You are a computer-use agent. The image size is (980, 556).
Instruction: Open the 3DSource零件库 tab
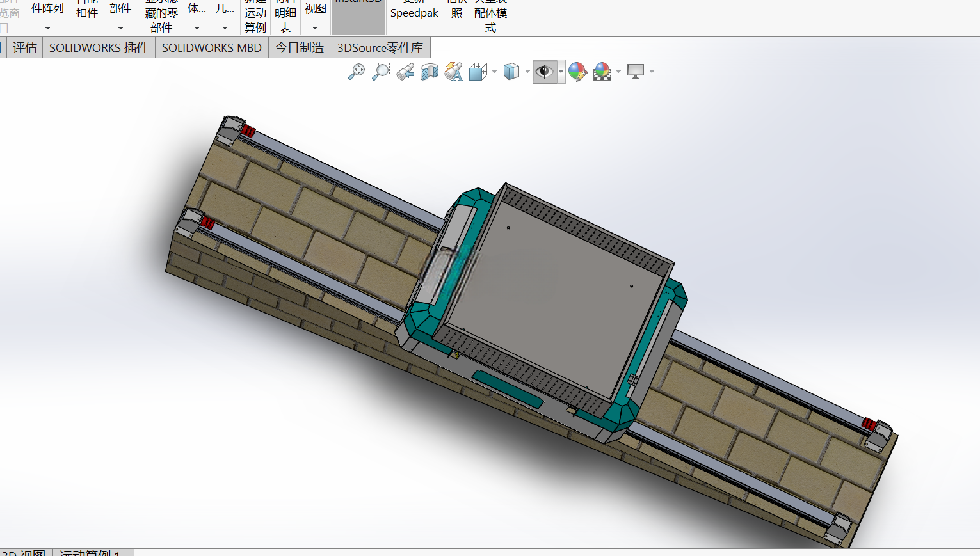click(x=380, y=48)
